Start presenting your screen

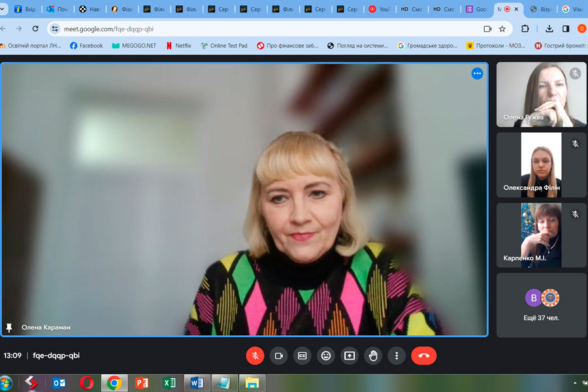(350, 355)
